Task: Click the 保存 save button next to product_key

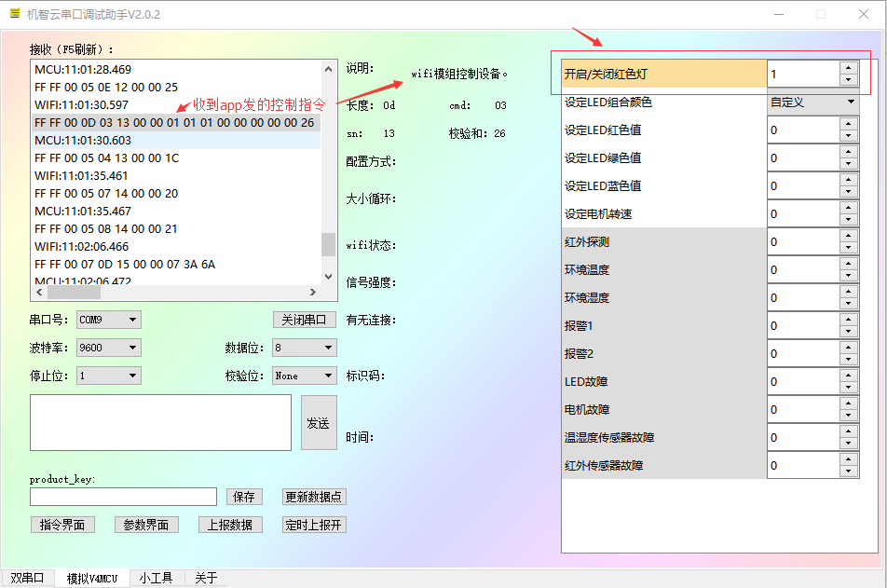Action: pyautogui.click(x=244, y=497)
